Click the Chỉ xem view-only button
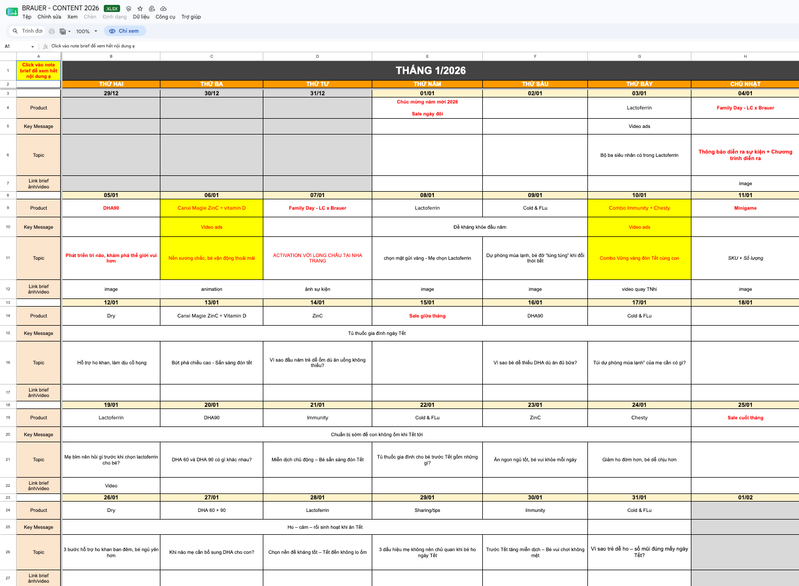 point(125,31)
